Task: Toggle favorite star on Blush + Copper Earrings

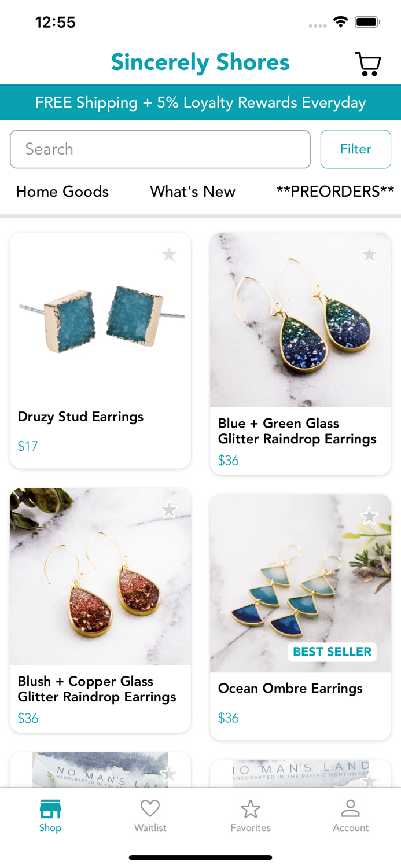Action: point(169,510)
